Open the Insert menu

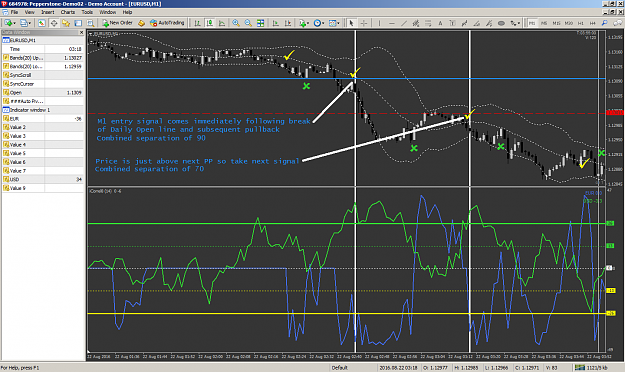point(48,12)
